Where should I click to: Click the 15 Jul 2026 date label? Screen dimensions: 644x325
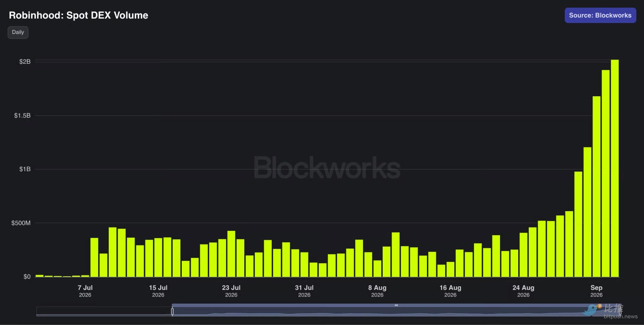pos(158,291)
